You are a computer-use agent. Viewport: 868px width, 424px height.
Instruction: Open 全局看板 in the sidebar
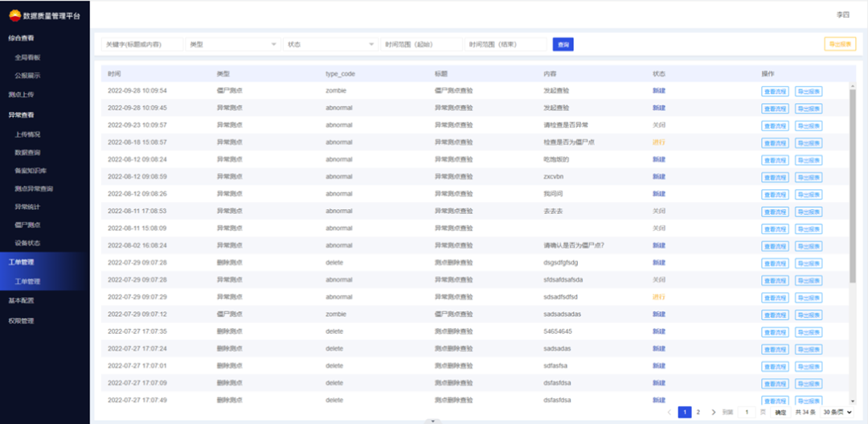tap(27, 57)
